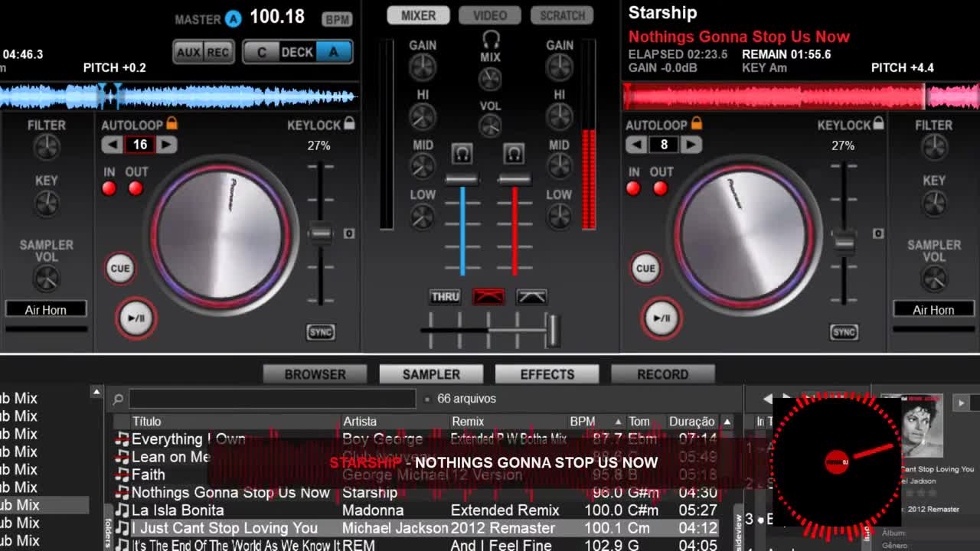The height and width of the screenshot is (551, 980).
Task: Click the REC button
Action: click(218, 52)
